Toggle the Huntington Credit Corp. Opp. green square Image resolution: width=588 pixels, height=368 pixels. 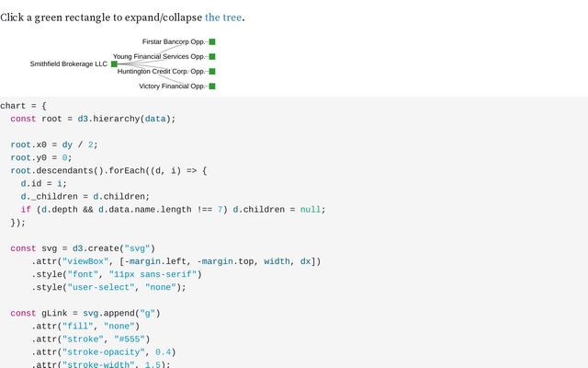click(x=212, y=72)
